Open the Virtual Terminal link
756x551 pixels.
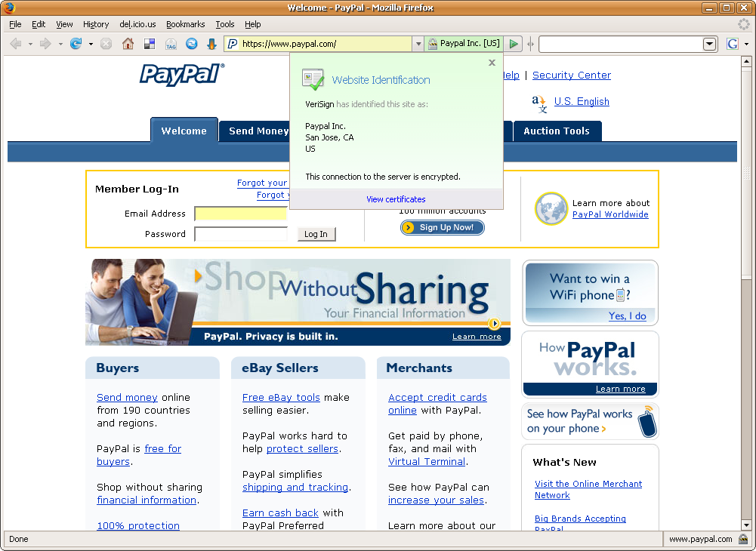tap(427, 461)
